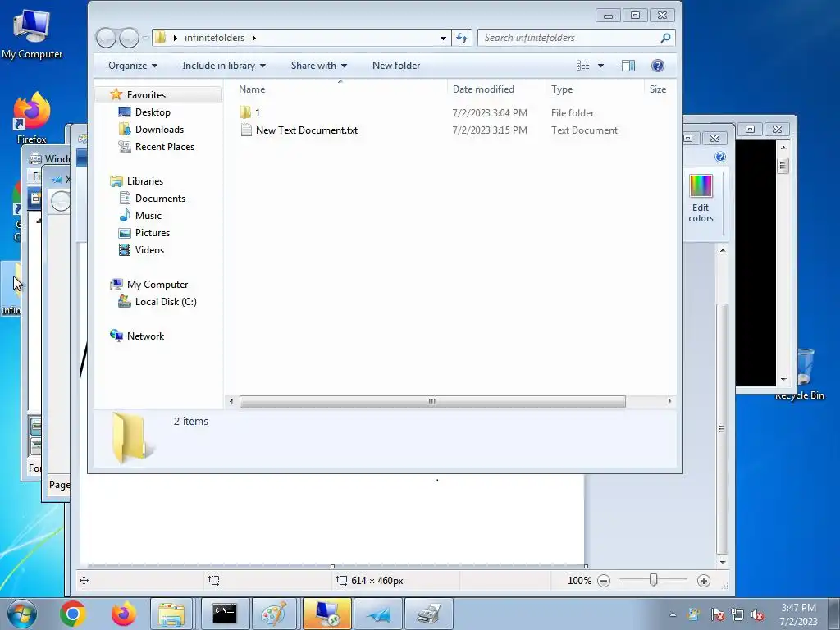Click the change view icon in toolbar
The height and width of the screenshot is (630, 840).
pyautogui.click(x=583, y=66)
